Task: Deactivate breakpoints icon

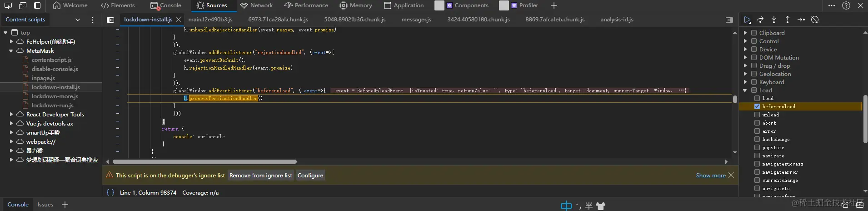Action: (815, 20)
